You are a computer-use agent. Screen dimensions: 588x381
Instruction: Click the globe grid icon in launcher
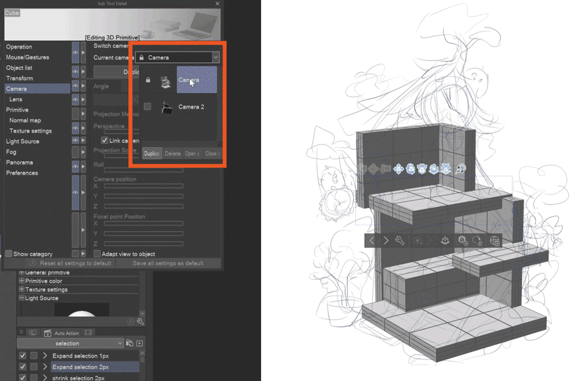pos(495,240)
